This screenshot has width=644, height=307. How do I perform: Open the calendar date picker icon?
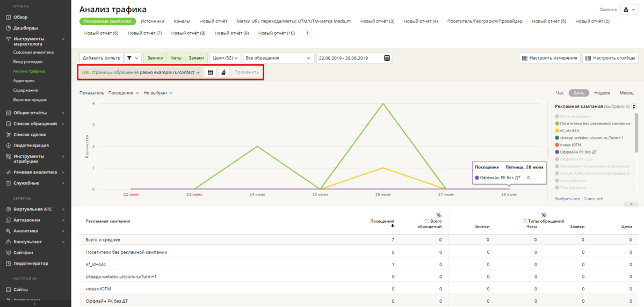coord(387,58)
